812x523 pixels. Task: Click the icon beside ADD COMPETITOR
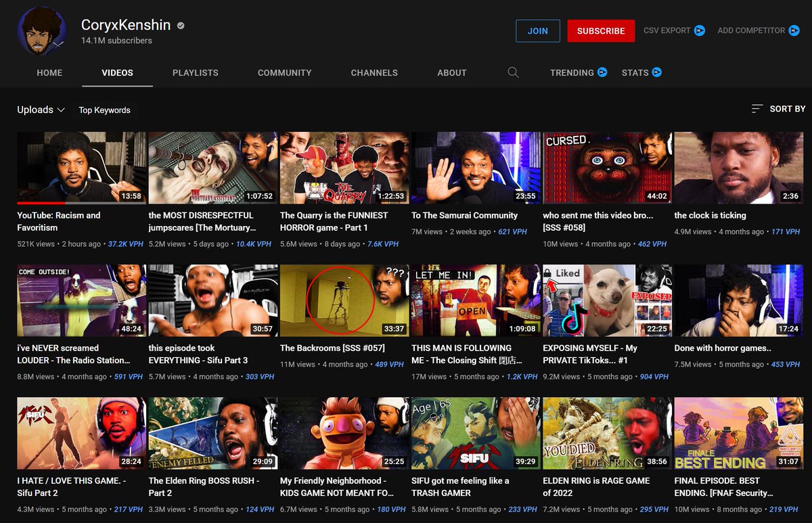[x=794, y=30]
